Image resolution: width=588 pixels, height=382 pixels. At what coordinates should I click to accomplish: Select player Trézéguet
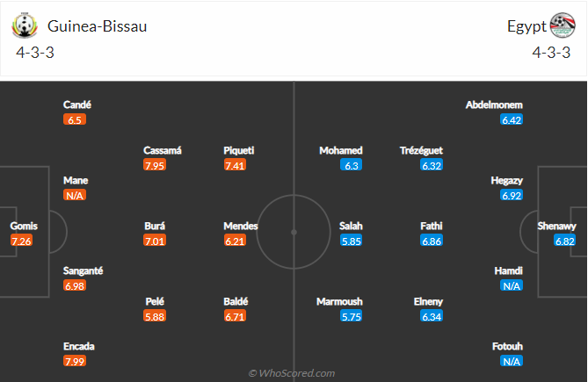[420, 150]
